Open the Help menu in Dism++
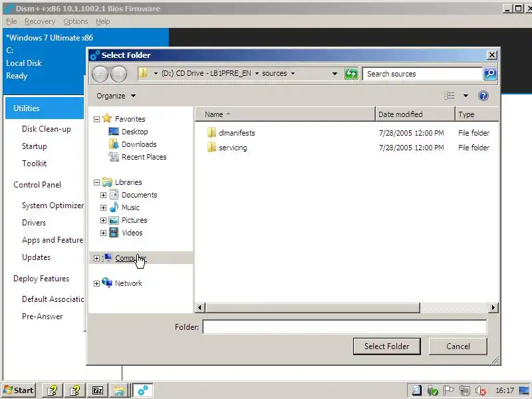 (103, 21)
